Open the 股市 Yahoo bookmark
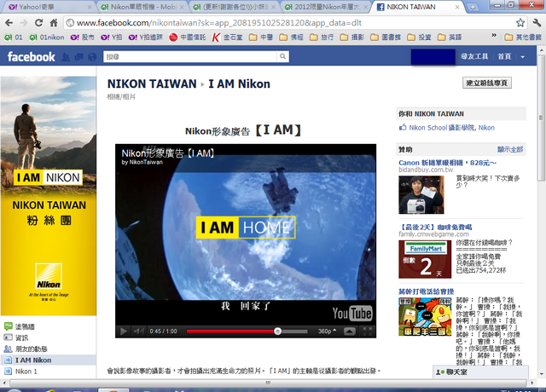Image resolution: width=546 pixels, height=392 pixels. click(83, 37)
